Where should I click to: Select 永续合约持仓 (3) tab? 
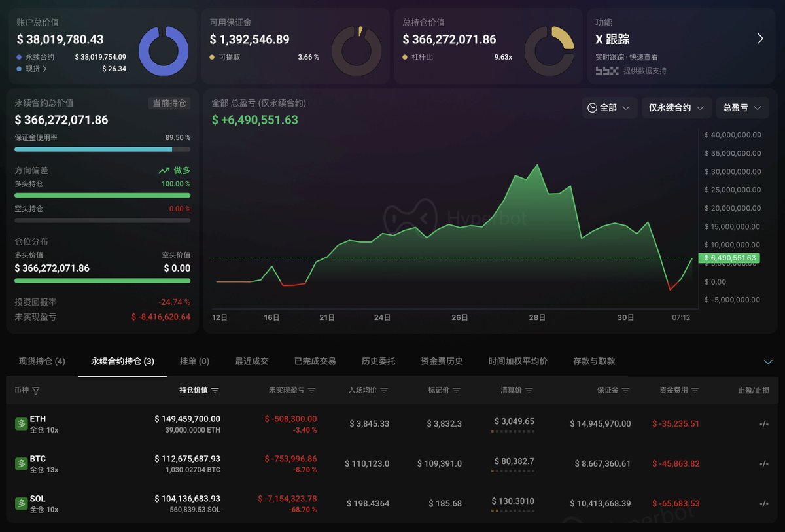(x=122, y=361)
